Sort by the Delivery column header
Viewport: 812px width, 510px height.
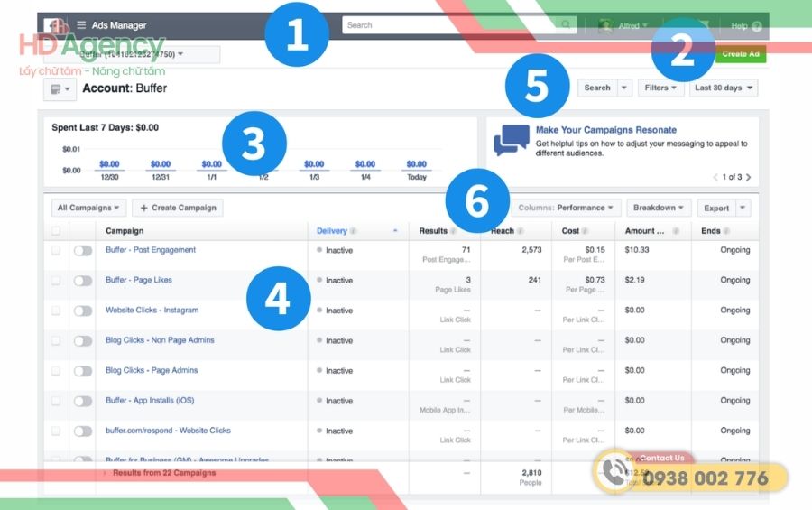pyautogui.click(x=331, y=231)
